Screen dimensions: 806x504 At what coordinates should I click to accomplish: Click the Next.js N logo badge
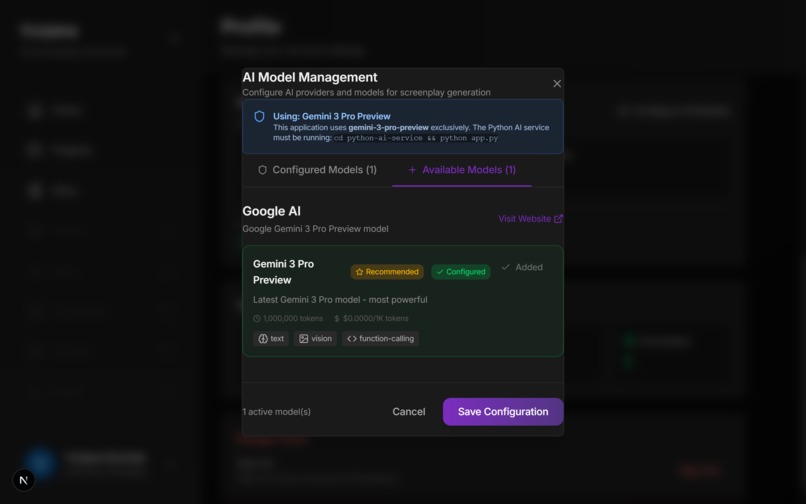24,480
